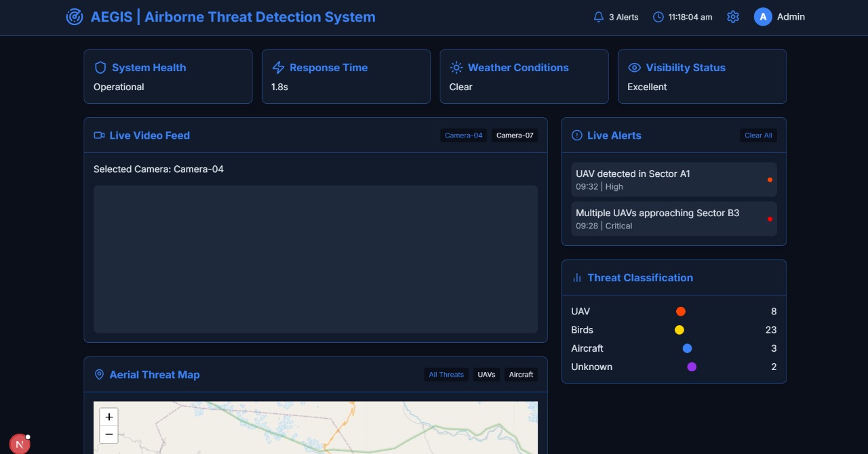Zoom out on the threat map
The width and height of the screenshot is (868, 454).
point(108,434)
